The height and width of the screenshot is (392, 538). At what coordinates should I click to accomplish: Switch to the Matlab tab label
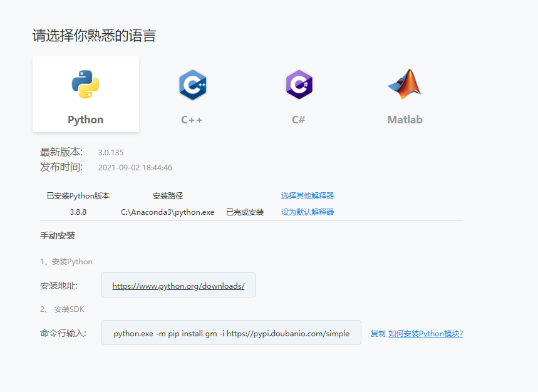[405, 120]
